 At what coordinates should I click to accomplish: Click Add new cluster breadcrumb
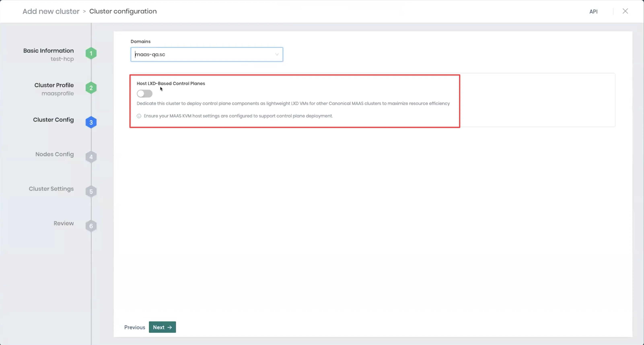(x=51, y=11)
